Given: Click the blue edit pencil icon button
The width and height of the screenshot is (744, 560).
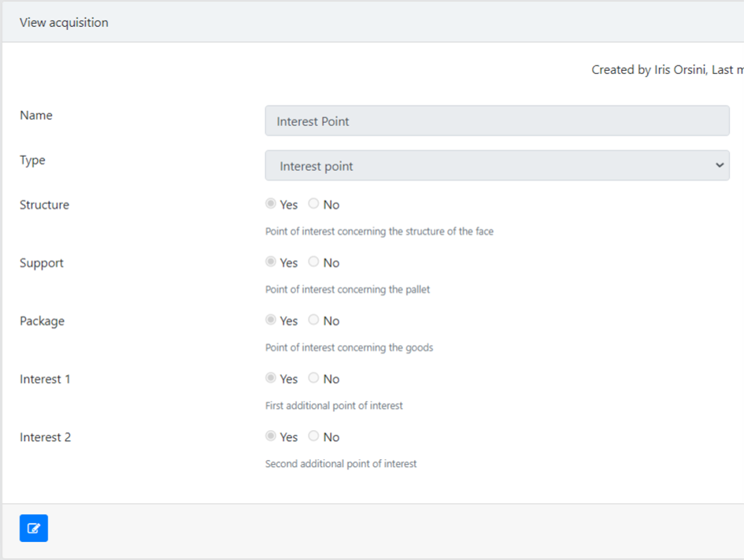Looking at the screenshot, I should (34, 528).
